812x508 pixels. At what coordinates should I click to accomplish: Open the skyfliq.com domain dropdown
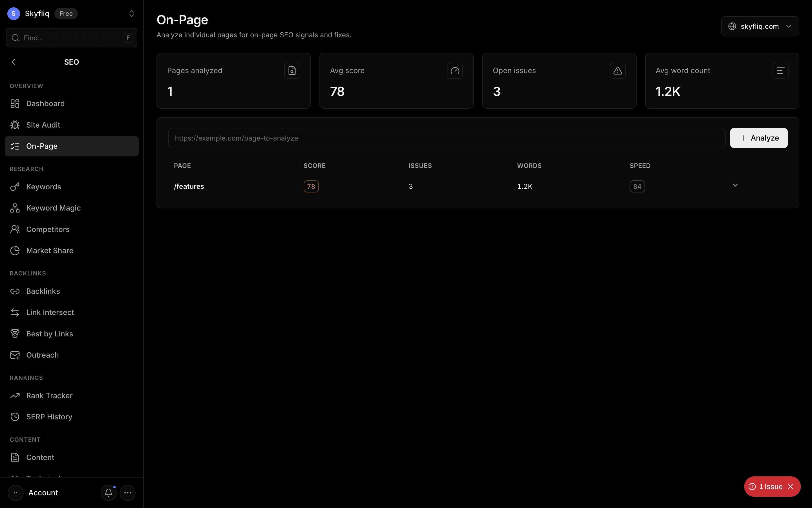[x=760, y=26]
